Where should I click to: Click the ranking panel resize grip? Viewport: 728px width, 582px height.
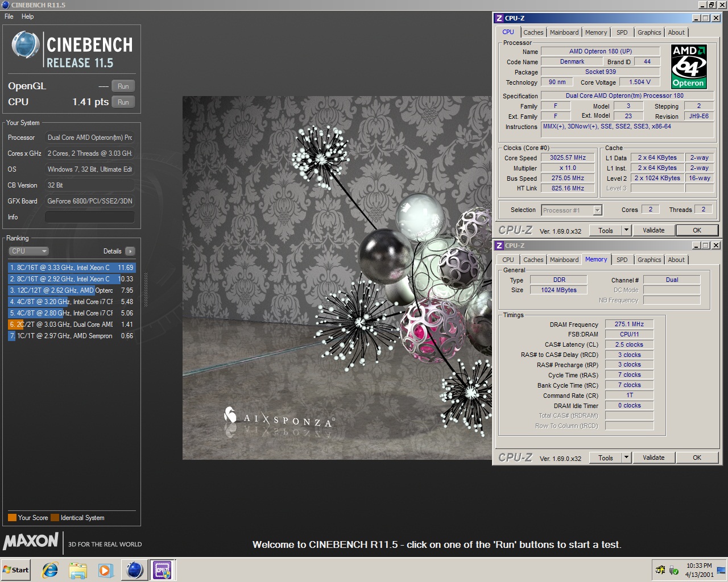(146, 290)
